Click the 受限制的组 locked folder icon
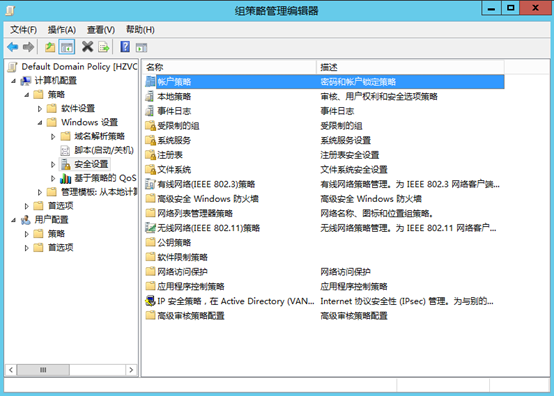 click(x=150, y=126)
